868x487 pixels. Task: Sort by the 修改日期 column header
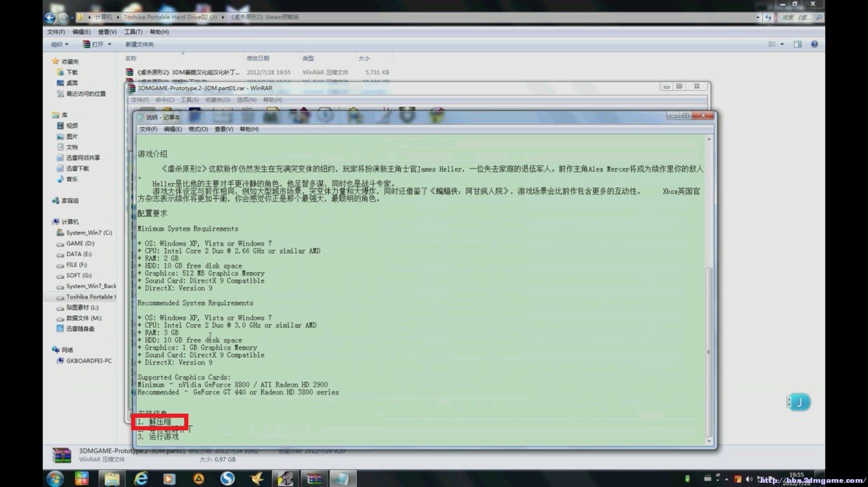tap(258, 58)
